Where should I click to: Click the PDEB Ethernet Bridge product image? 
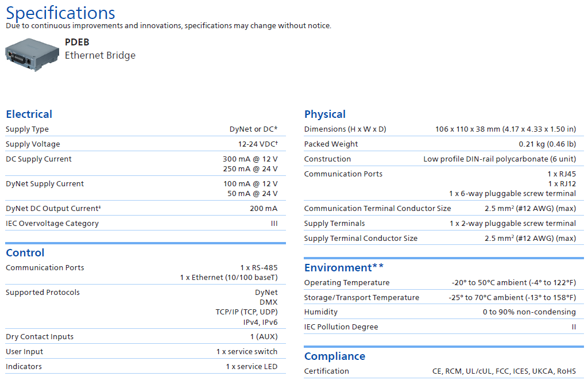point(32,55)
